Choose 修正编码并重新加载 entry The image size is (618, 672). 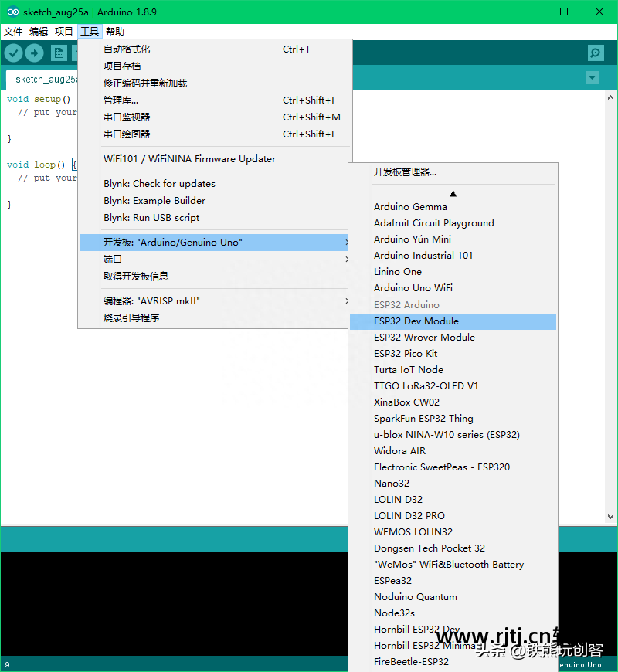tap(216, 83)
